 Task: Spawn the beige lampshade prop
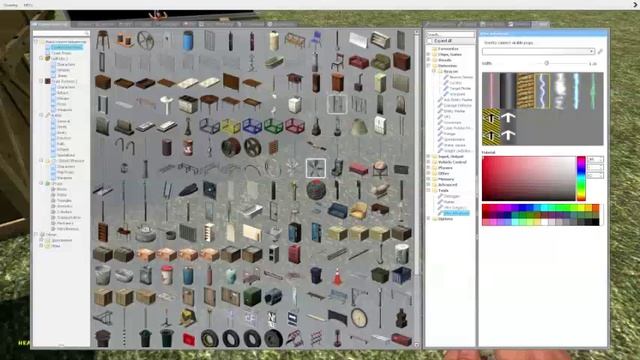coord(358,126)
